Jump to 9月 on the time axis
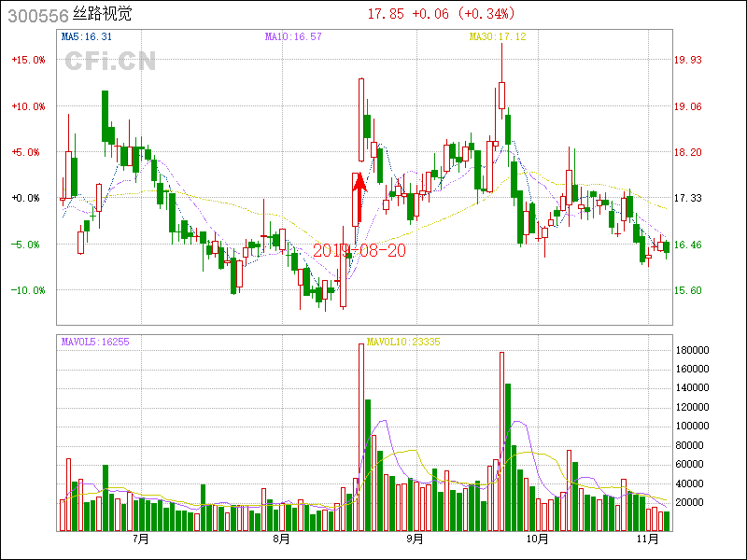Image resolution: width=747 pixels, height=560 pixels. 415,539
